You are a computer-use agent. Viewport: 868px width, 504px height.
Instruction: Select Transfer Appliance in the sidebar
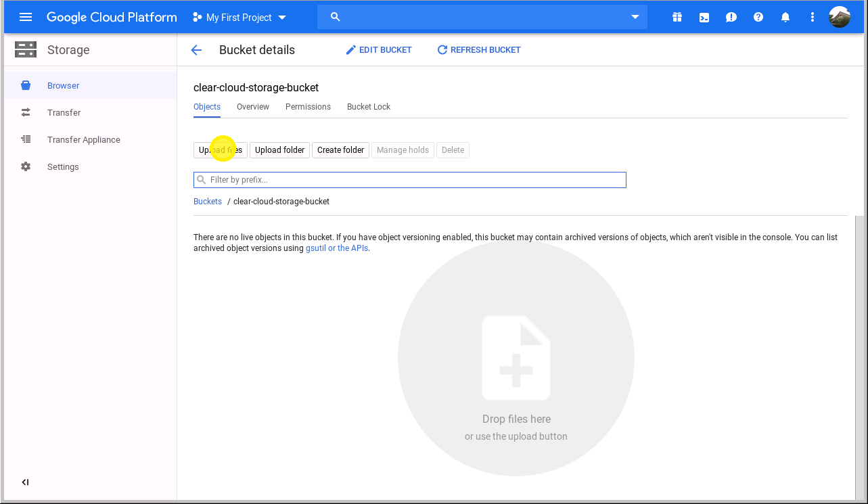click(91, 139)
